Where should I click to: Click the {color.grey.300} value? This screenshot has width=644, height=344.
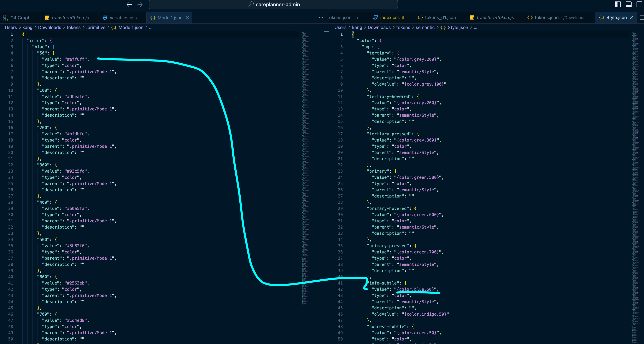click(416, 140)
